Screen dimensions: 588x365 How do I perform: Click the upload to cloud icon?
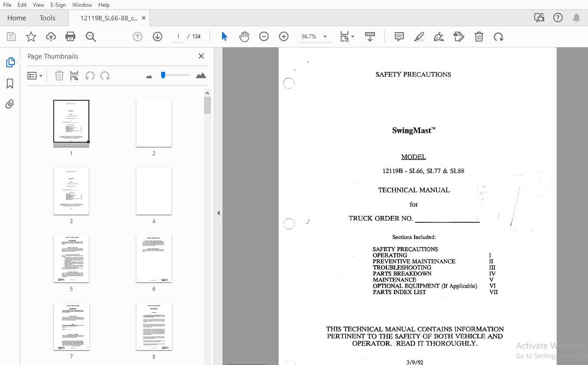tap(51, 37)
